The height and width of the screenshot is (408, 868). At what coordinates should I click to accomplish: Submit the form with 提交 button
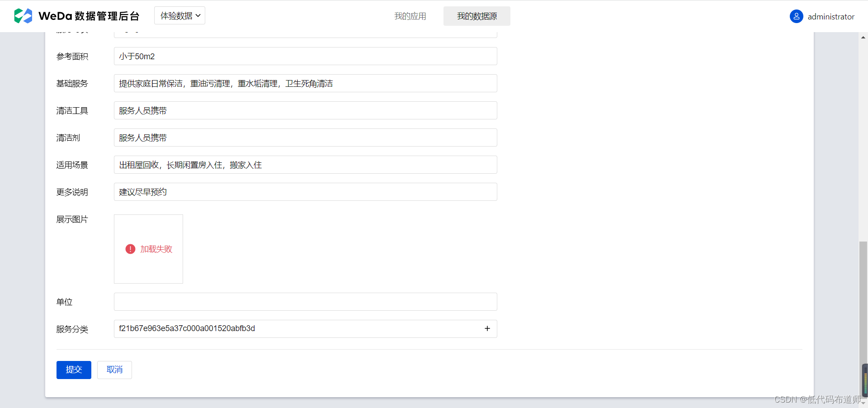(x=74, y=370)
